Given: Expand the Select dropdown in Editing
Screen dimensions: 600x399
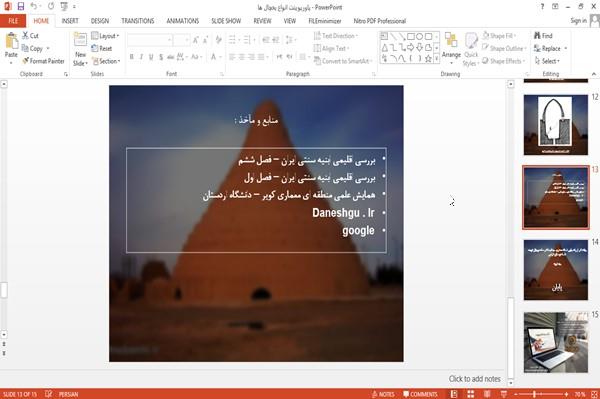Looking at the screenshot, I should click(548, 61).
